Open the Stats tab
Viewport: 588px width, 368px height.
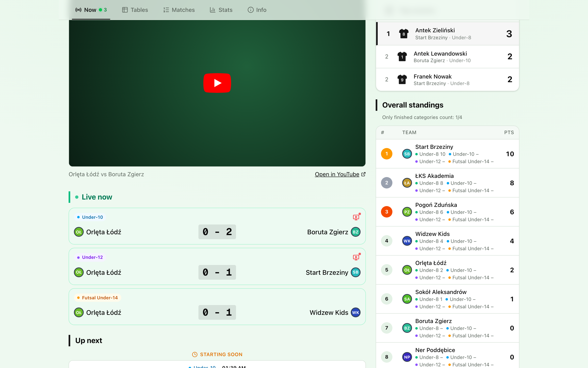point(221,10)
